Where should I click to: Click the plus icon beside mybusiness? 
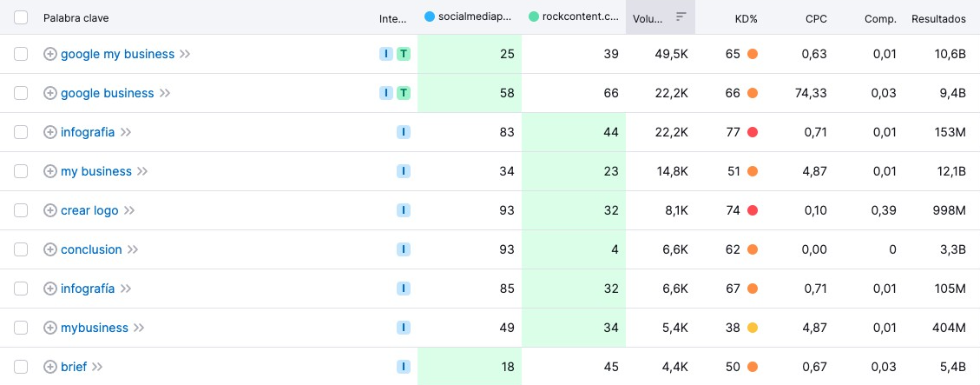pyautogui.click(x=50, y=328)
